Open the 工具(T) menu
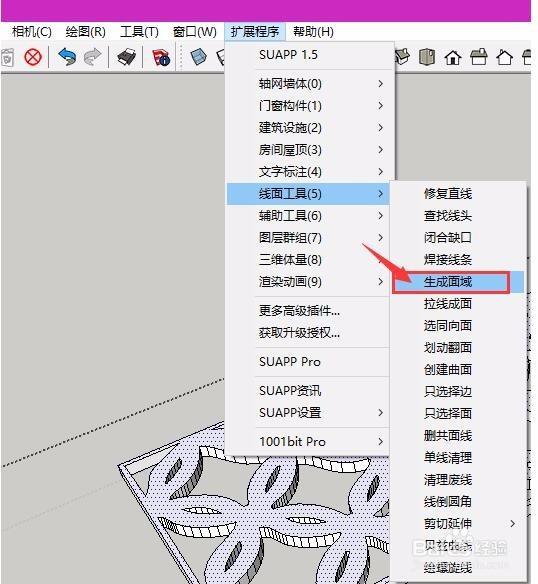 click(x=139, y=32)
